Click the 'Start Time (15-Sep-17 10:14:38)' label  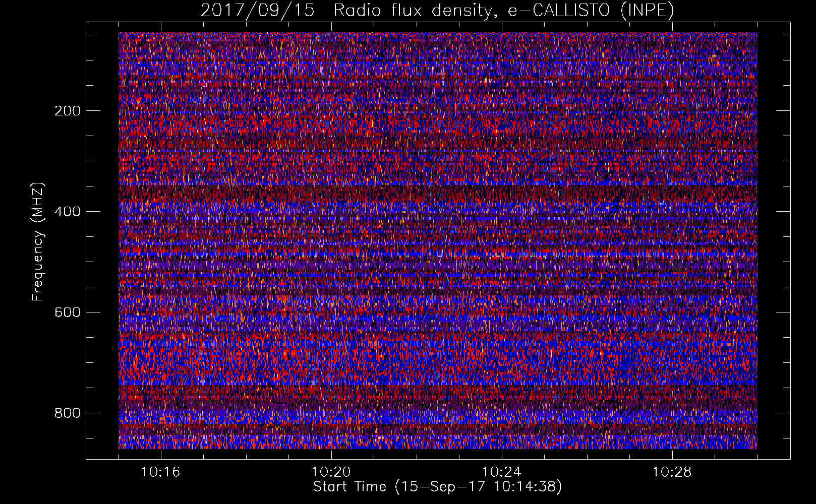pos(437,487)
